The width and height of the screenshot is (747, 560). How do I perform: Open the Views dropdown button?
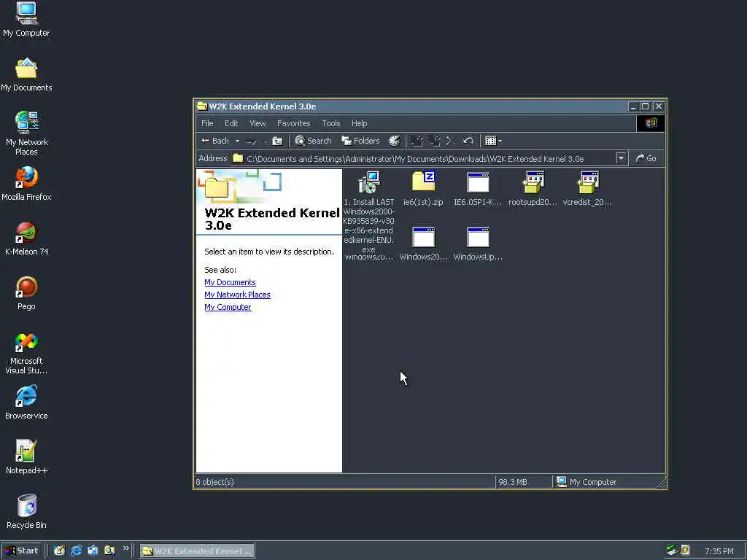tap(493, 141)
